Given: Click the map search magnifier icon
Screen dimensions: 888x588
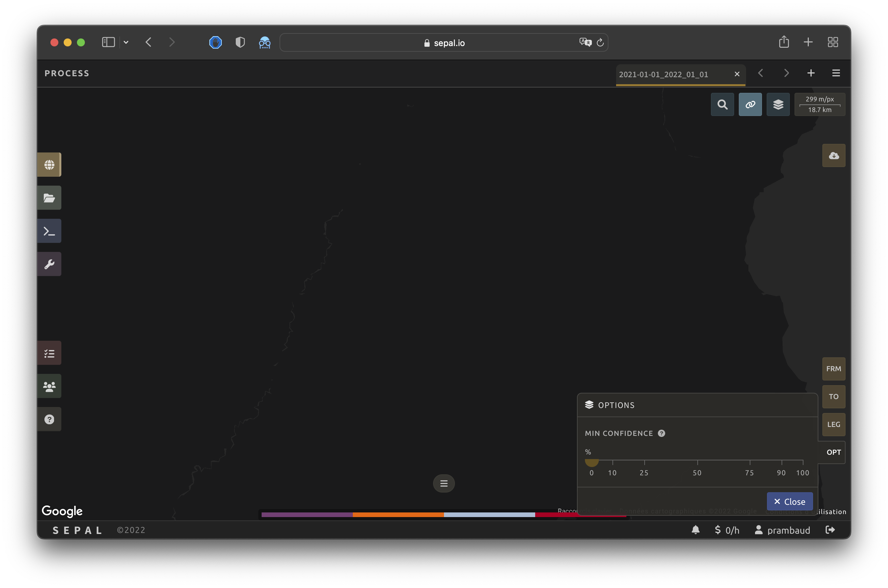Looking at the screenshot, I should click(722, 104).
